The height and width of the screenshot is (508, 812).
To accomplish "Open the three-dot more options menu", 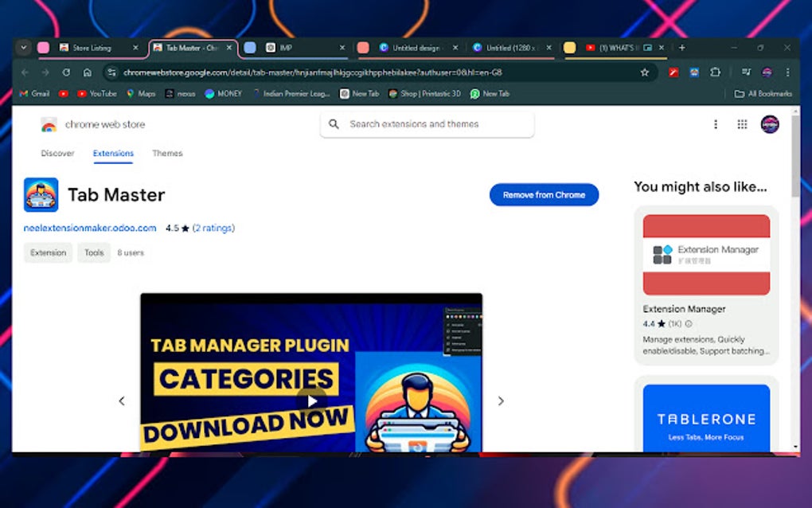I will click(x=715, y=124).
